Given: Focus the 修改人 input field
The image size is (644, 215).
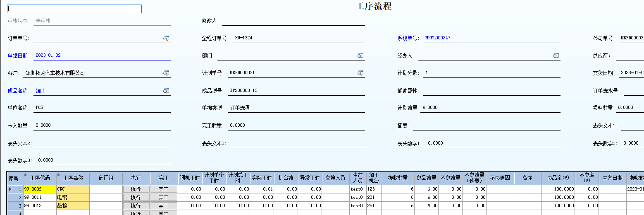Looking at the screenshot, I should [293, 21].
